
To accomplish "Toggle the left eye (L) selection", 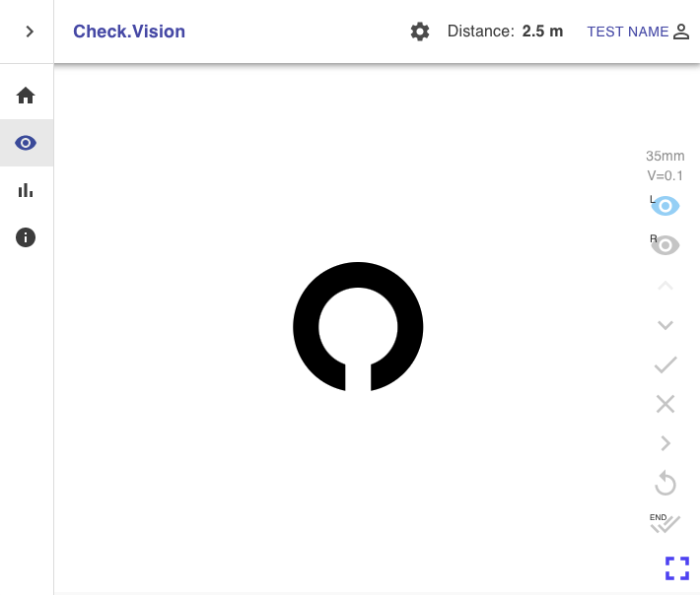I will [665, 206].
